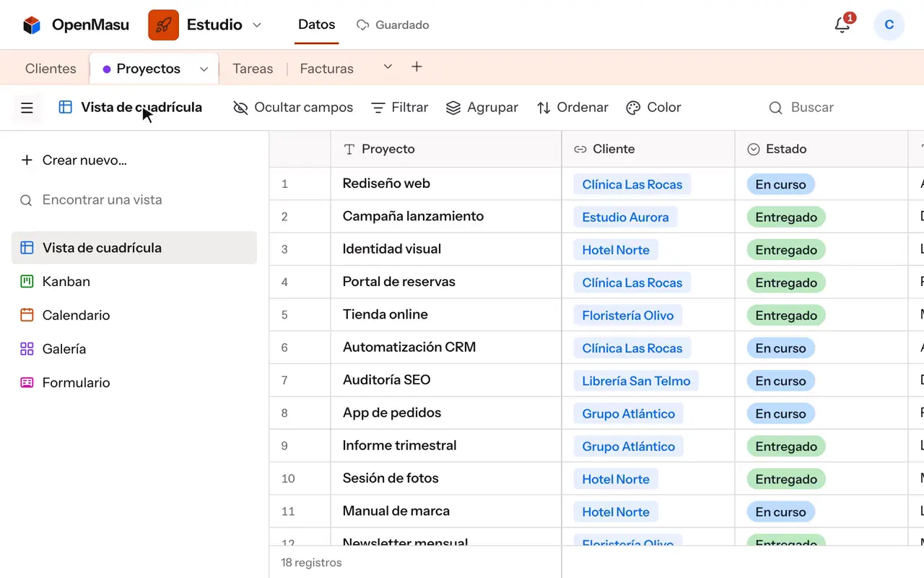Image resolution: width=924 pixels, height=578 pixels.
Task: Switch to the Tareas tab
Action: pyautogui.click(x=253, y=69)
